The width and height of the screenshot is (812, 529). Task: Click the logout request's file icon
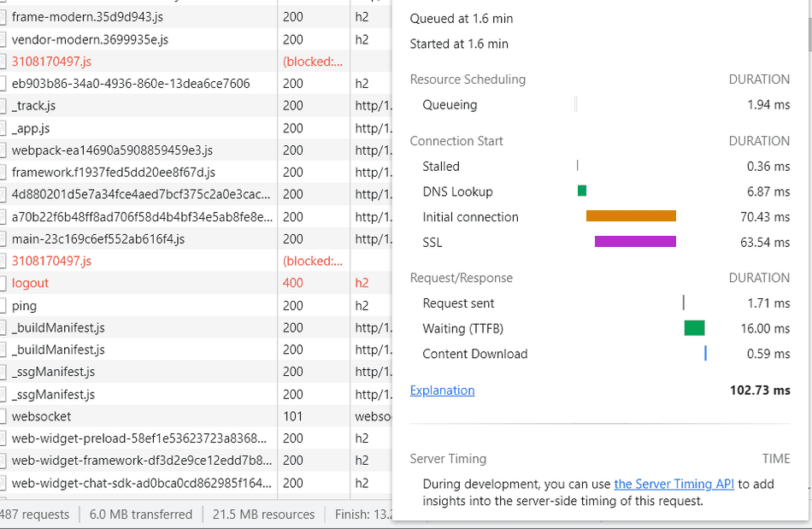click(x=5, y=283)
